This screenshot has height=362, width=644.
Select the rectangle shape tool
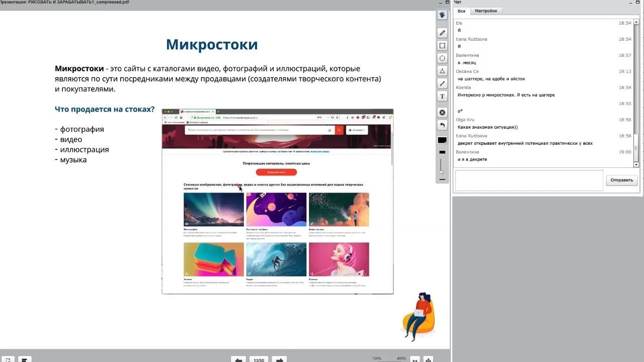click(442, 45)
